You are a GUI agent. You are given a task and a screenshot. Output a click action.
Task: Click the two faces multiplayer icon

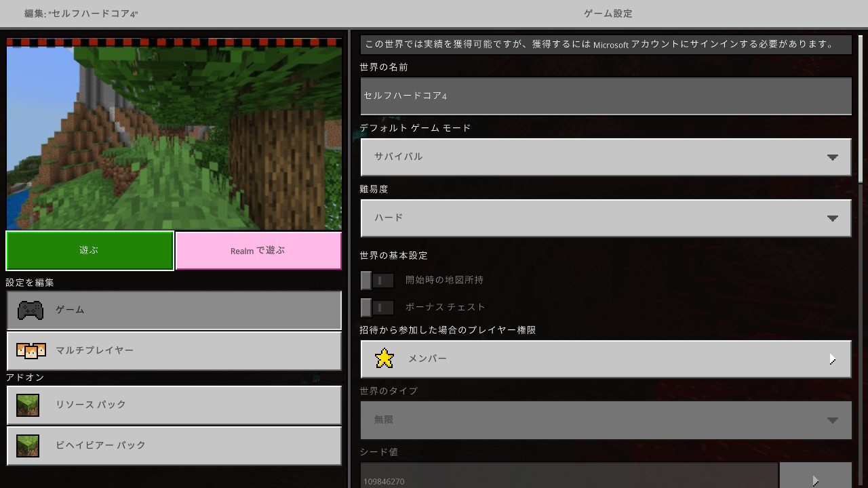pyautogui.click(x=31, y=350)
